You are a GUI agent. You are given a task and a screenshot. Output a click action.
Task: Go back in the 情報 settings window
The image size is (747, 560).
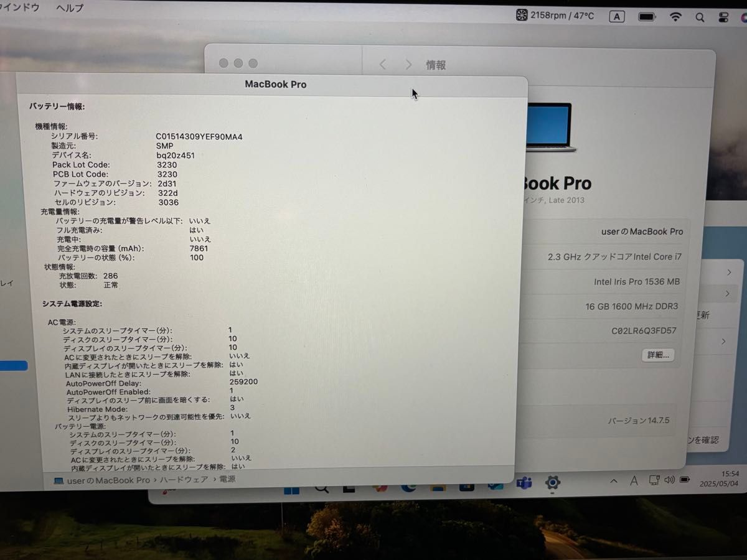(383, 64)
